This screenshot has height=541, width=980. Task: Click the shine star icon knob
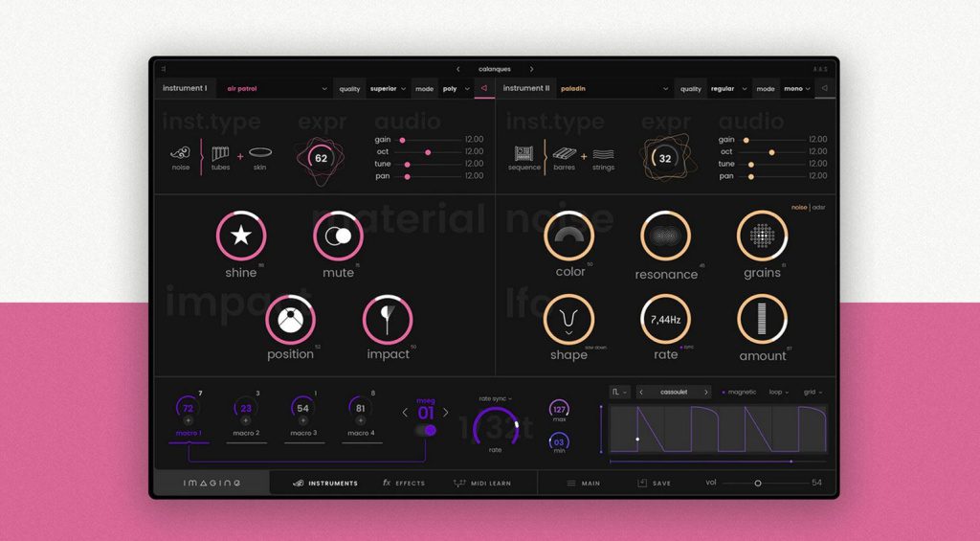click(x=241, y=236)
